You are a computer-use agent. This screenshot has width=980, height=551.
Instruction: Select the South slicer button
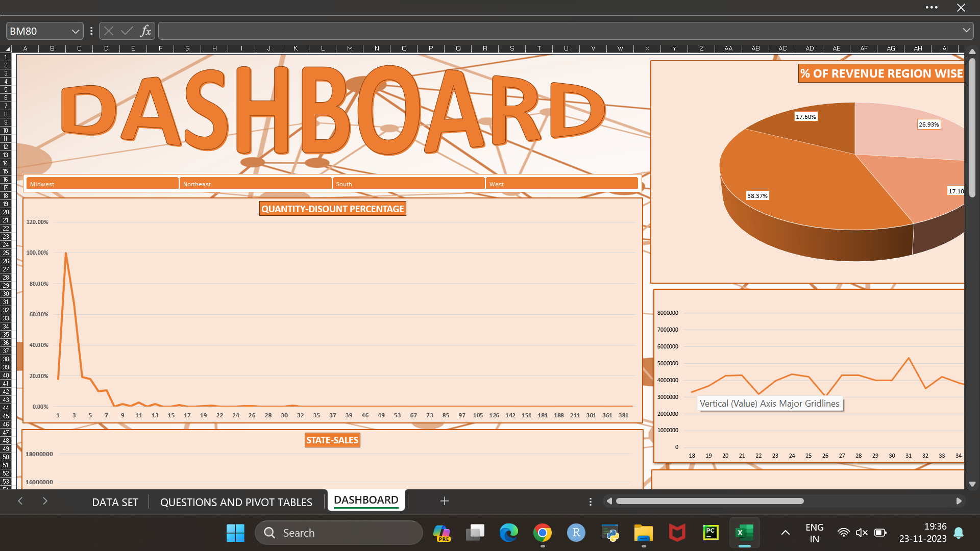[408, 184]
